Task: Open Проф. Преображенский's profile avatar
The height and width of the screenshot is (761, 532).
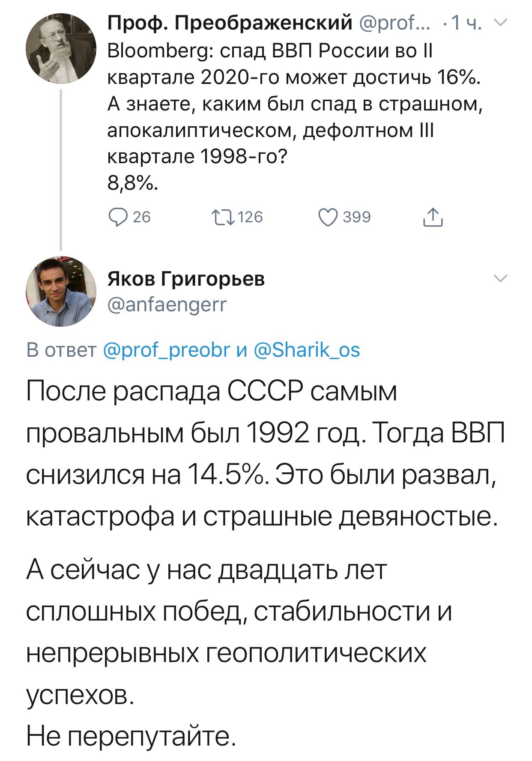Action: (60, 48)
